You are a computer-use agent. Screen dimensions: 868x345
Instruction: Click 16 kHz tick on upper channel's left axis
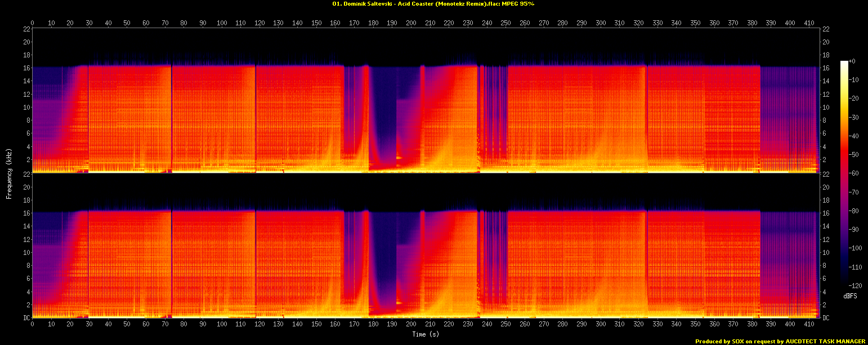[26, 68]
